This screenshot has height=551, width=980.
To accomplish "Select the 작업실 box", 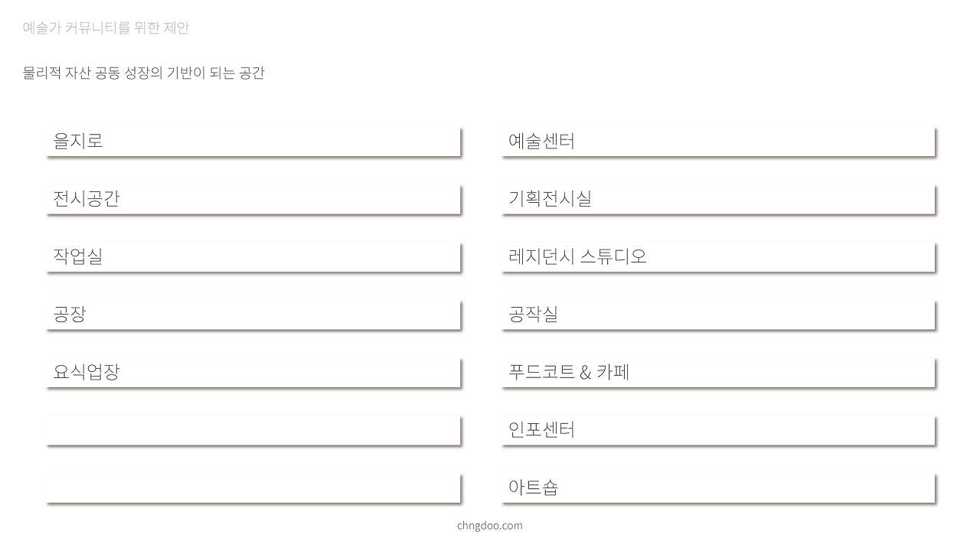I will 253,257.
